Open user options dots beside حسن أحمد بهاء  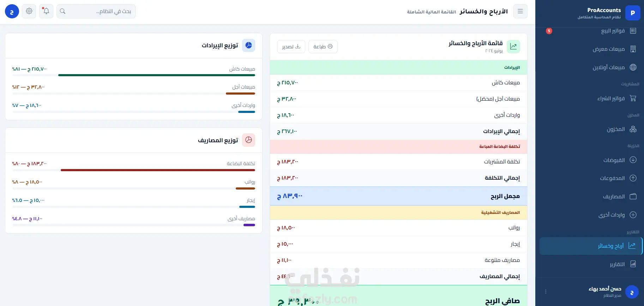click(546, 292)
